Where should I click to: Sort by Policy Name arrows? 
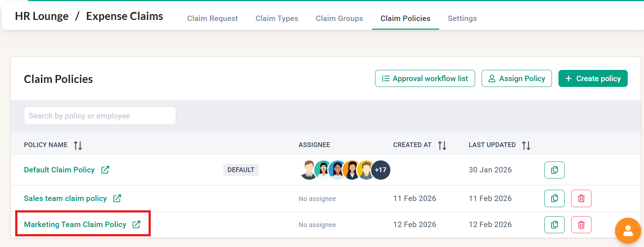click(78, 145)
